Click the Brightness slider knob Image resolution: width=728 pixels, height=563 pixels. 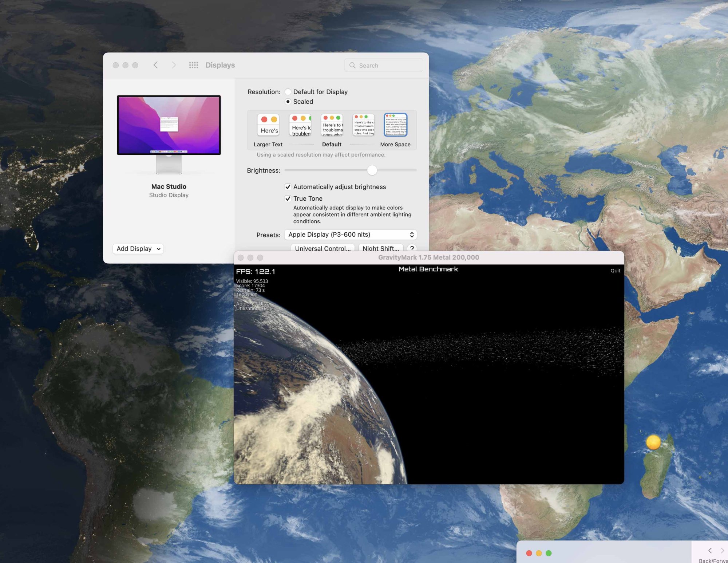pos(372,170)
